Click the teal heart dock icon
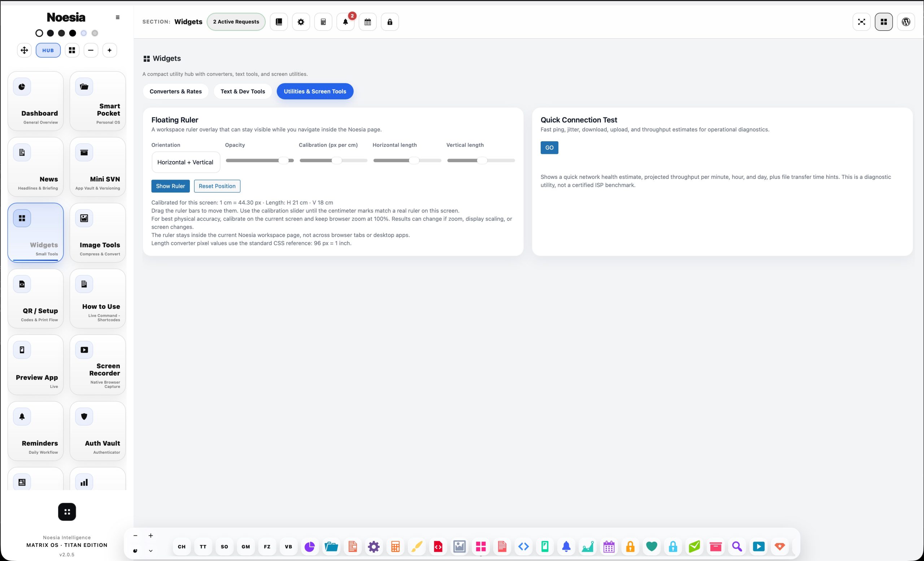 click(x=651, y=547)
